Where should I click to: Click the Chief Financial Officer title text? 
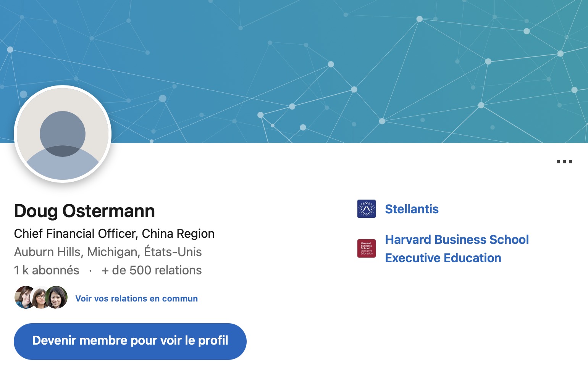[76, 234]
